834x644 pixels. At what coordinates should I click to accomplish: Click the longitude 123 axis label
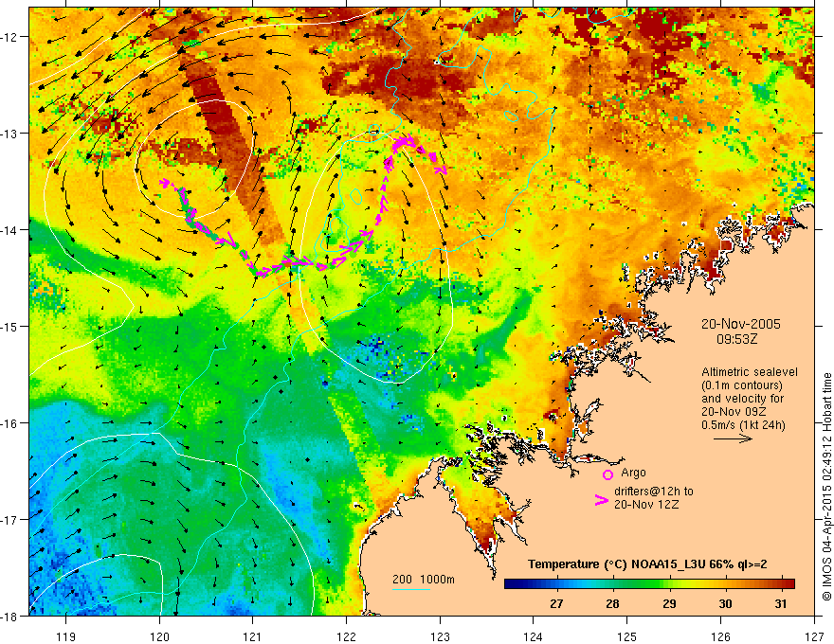[440, 636]
